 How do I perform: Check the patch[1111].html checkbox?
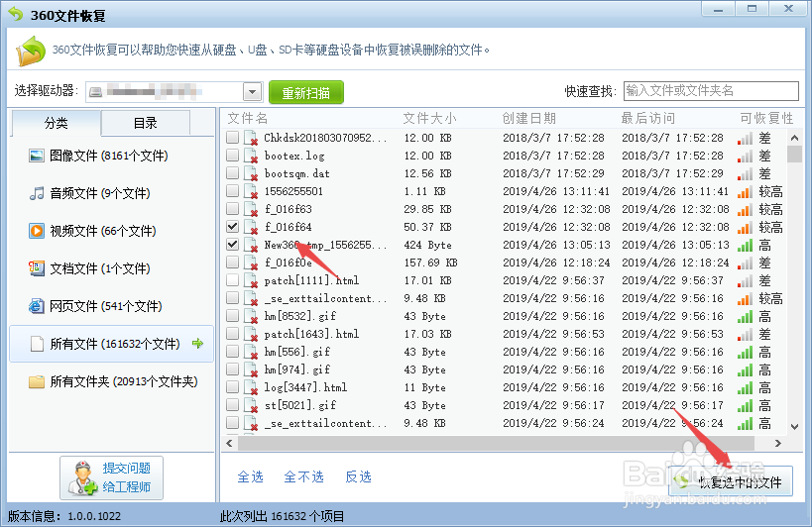[233, 280]
